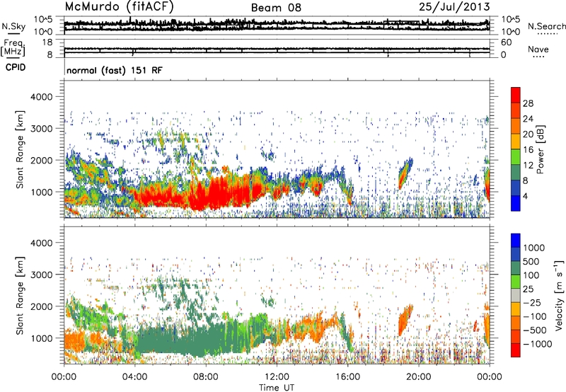Pick the red bottom segment of the velocity colorbar

(x=516, y=350)
